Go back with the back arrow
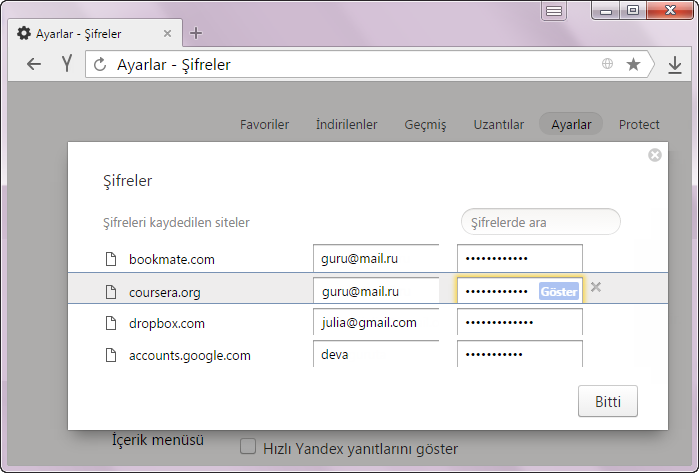The image size is (699, 473). (34, 65)
